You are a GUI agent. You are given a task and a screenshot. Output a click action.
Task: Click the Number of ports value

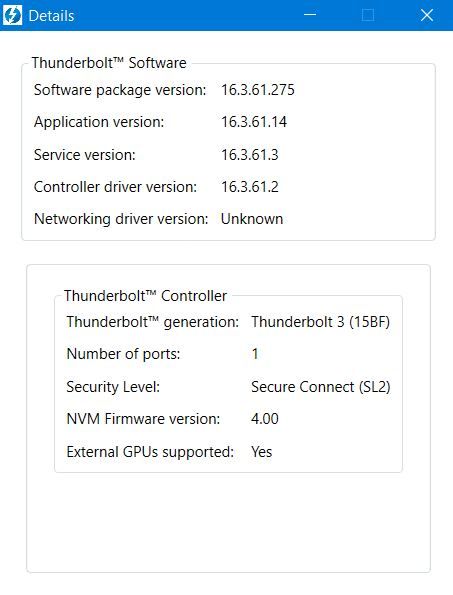click(255, 354)
